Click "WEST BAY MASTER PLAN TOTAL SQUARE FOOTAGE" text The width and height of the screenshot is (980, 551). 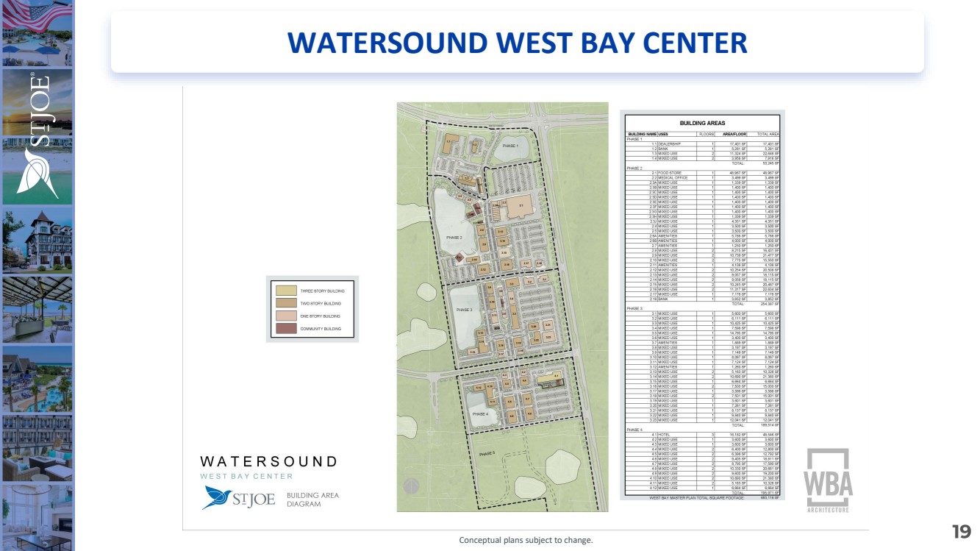point(696,498)
